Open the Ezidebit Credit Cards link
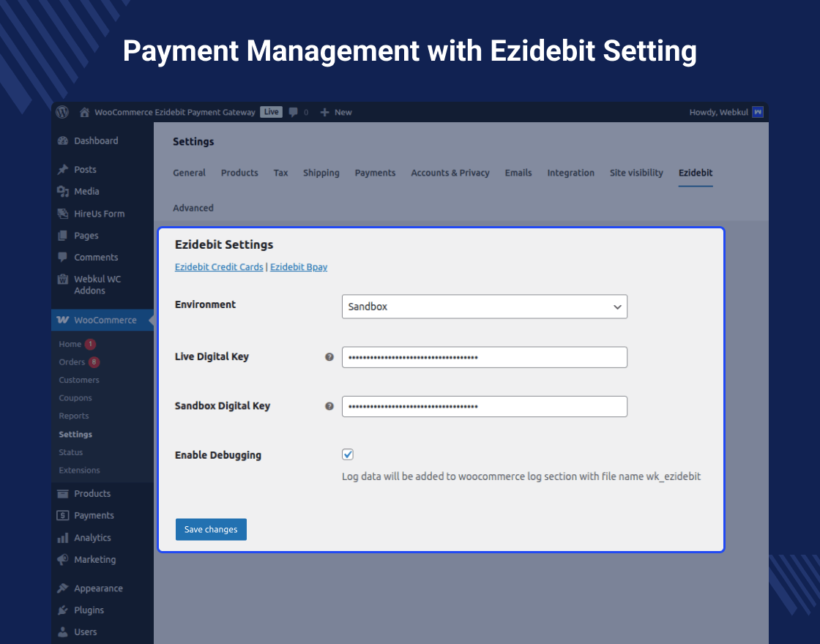820x644 pixels. tap(219, 266)
